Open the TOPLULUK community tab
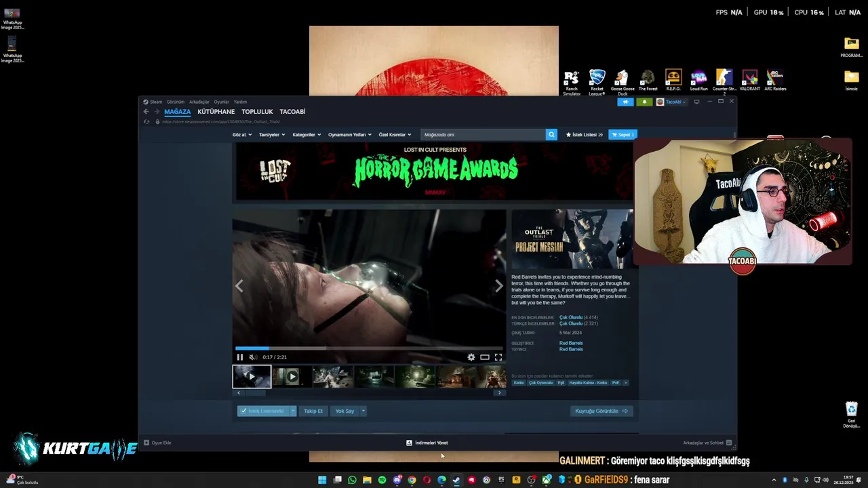The height and width of the screenshot is (488, 868). point(258,112)
